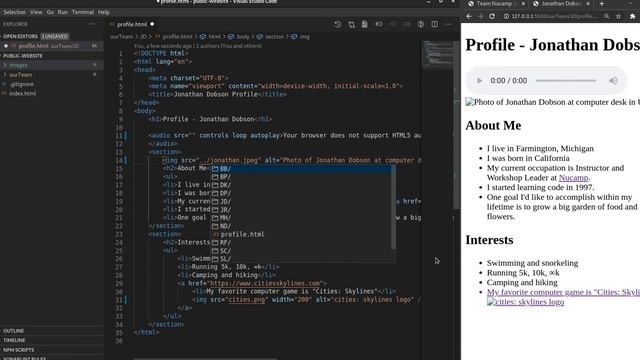Click autocomplete list scrollbar
The image size is (640, 360).
(x=393, y=207)
